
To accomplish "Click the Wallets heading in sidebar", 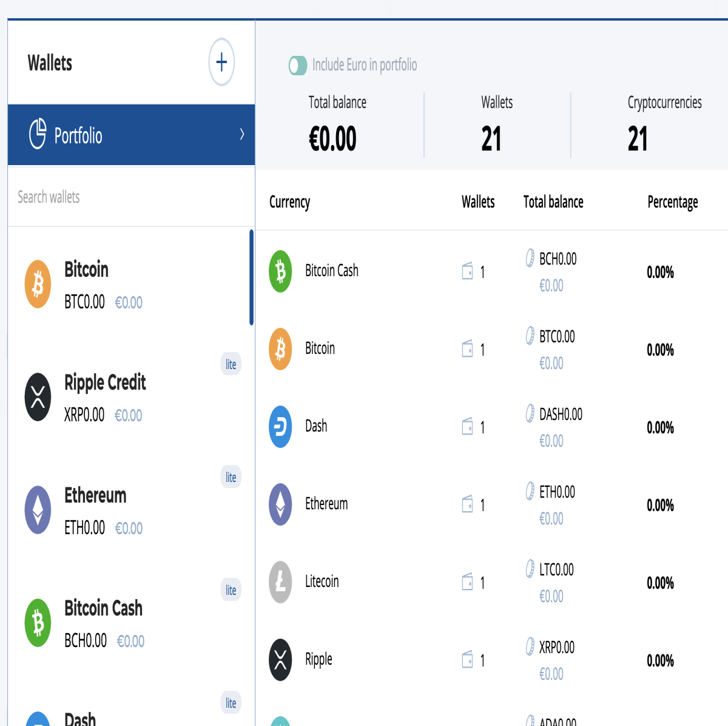I will click(x=50, y=63).
